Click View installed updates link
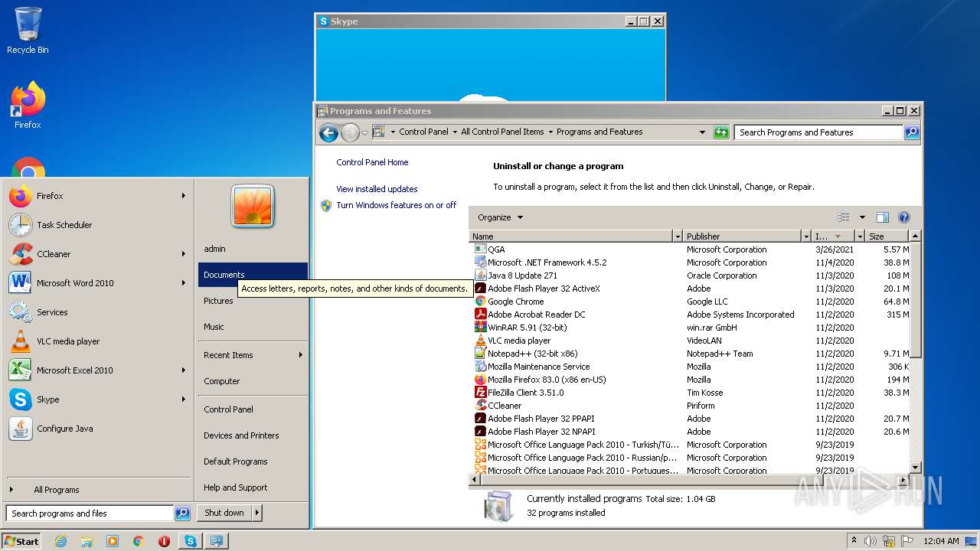Screen dimensions: 980x551 pyautogui.click(x=377, y=189)
